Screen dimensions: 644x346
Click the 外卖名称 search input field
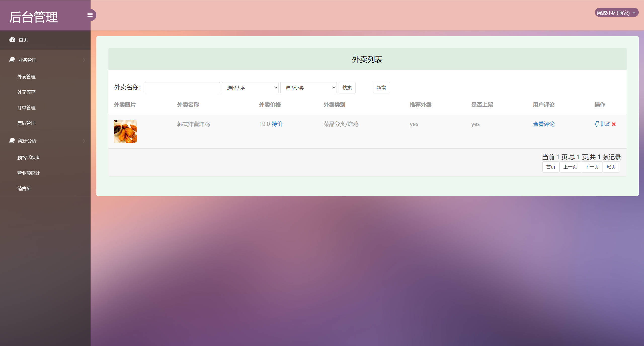[x=182, y=87]
